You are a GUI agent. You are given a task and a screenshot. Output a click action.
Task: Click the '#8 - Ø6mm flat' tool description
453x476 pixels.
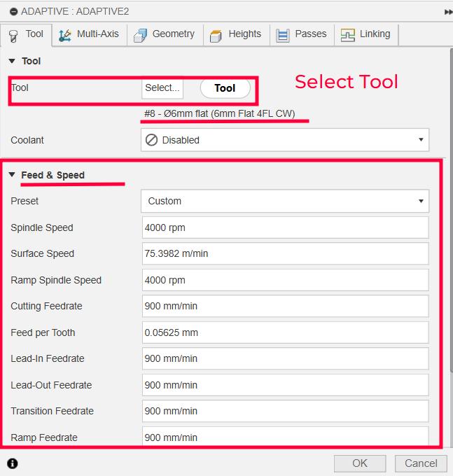coord(220,113)
